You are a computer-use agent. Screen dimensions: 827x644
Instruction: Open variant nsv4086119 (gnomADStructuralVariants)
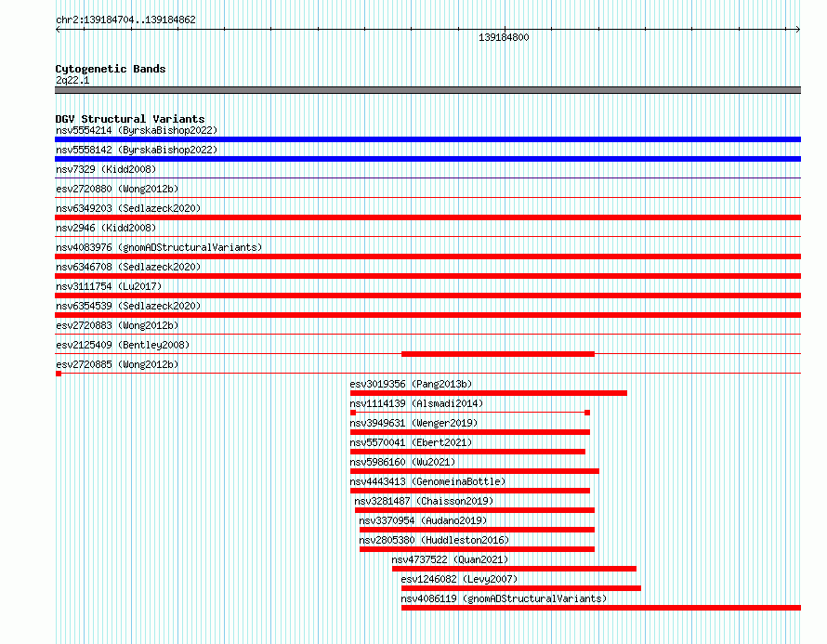click(x=504, y=598)
